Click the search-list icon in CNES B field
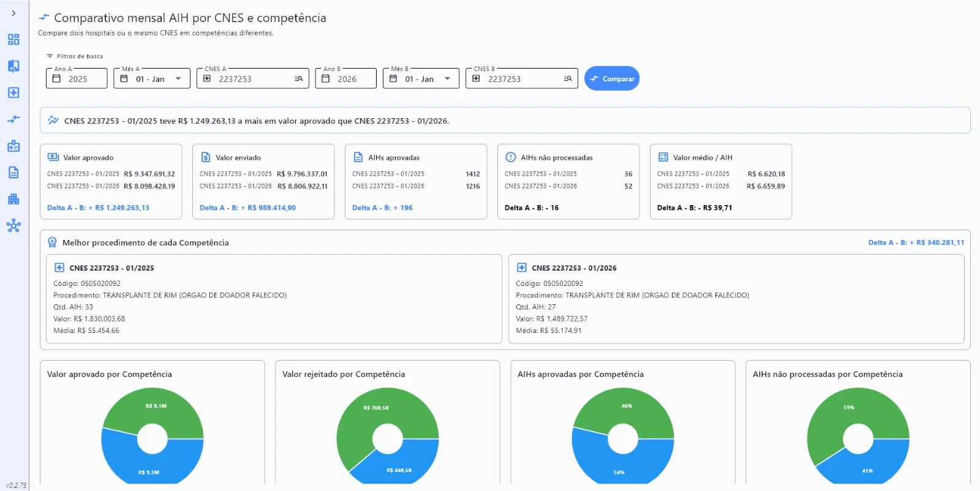980x491 pixels. tap(568, 79)
